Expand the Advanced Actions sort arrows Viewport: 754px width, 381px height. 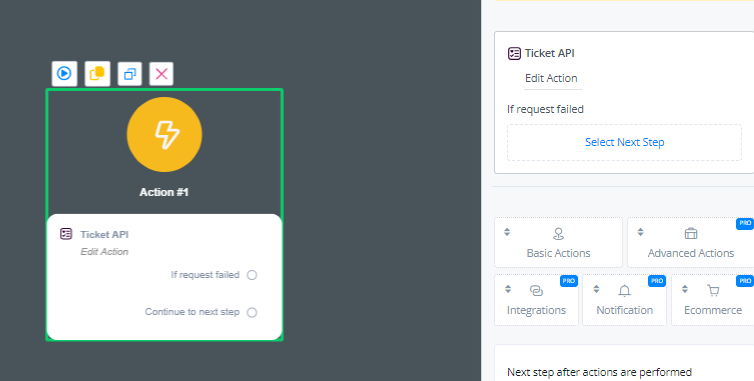pyautogui.click(x=640, y=232)
